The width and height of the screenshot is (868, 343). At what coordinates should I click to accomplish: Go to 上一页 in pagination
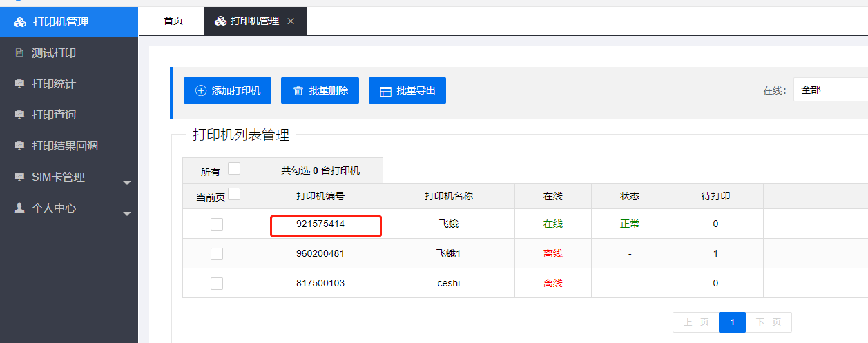[696, 322]
